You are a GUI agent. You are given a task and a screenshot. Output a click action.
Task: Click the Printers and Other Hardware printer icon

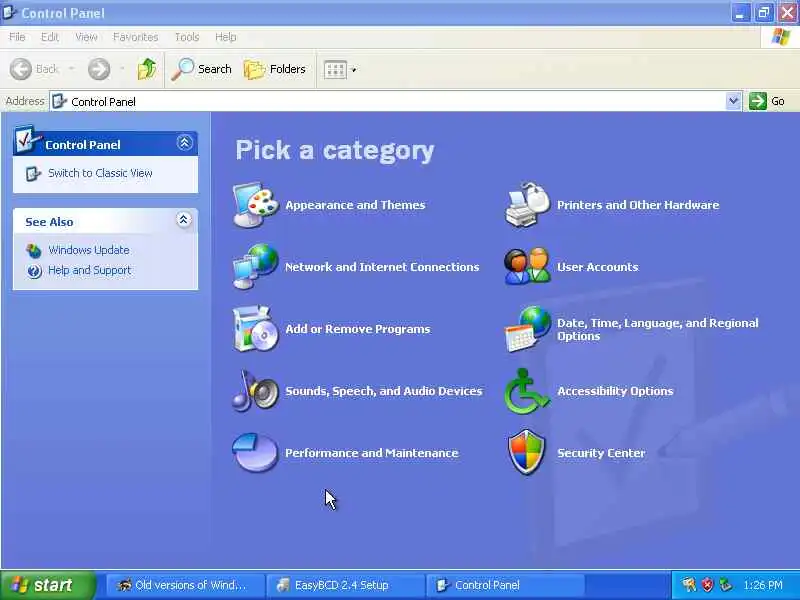click(x=528, y=205)
